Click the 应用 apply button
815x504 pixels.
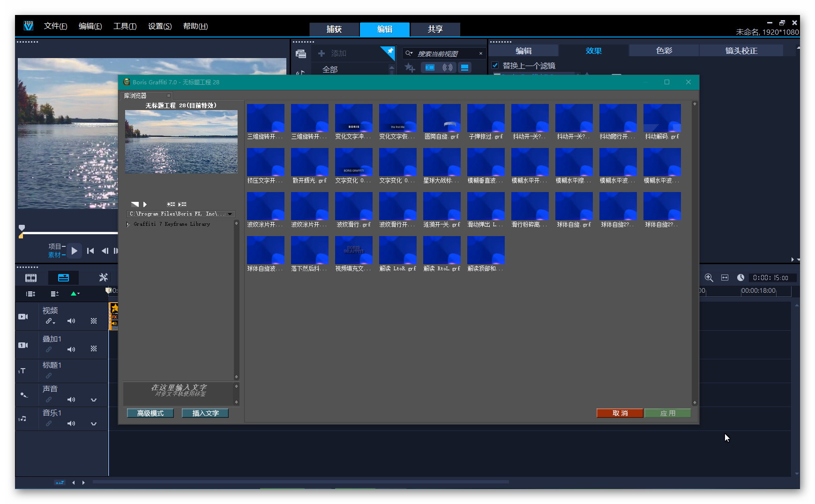(x=667, y=413)
